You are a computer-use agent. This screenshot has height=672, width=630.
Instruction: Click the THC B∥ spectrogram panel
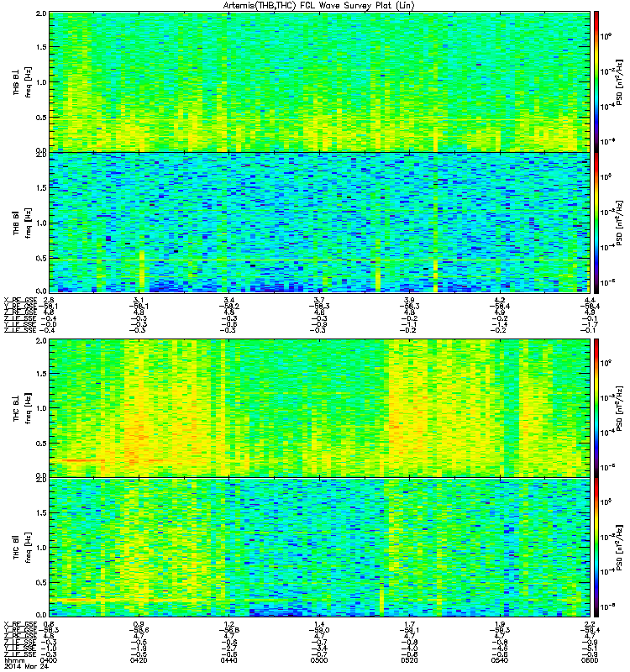[x=320, y=548]
